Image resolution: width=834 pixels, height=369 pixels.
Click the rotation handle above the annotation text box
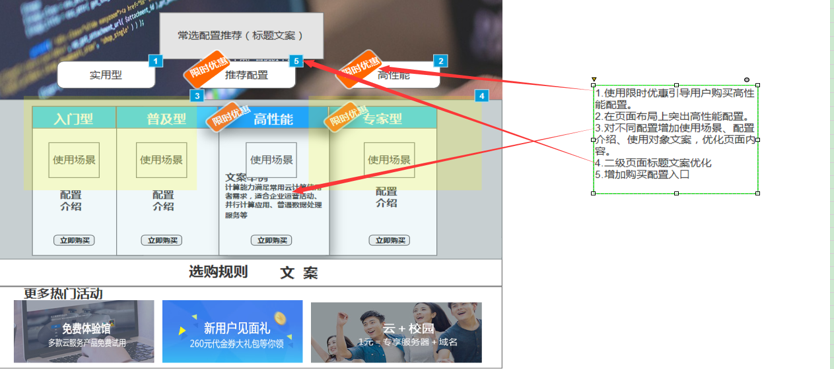pyautogui.click(x=747, y=80)
